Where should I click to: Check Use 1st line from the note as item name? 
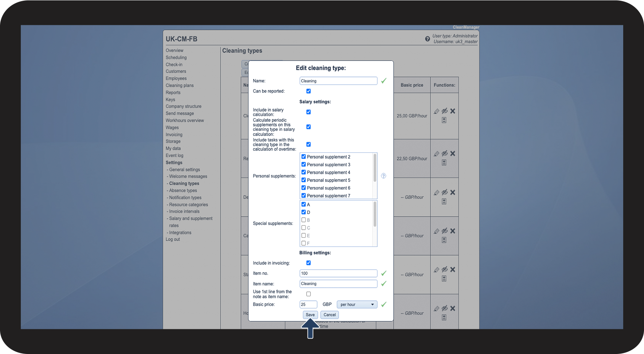(308, 293)
